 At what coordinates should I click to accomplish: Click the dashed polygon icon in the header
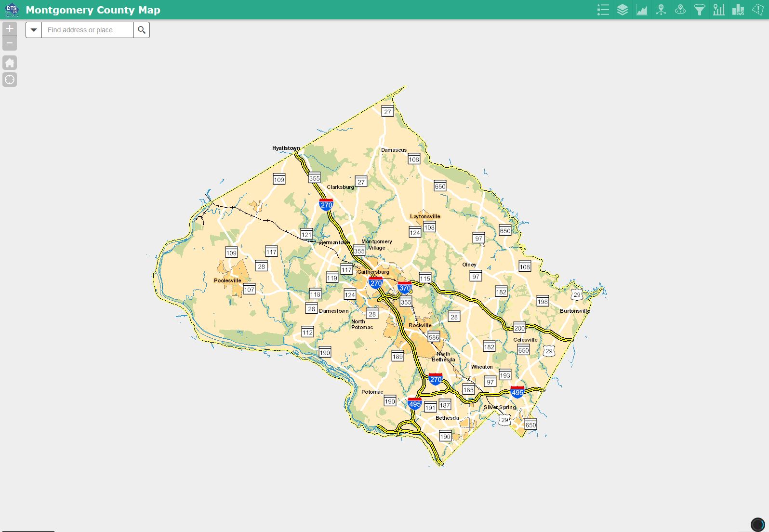[x=757, y=10]
